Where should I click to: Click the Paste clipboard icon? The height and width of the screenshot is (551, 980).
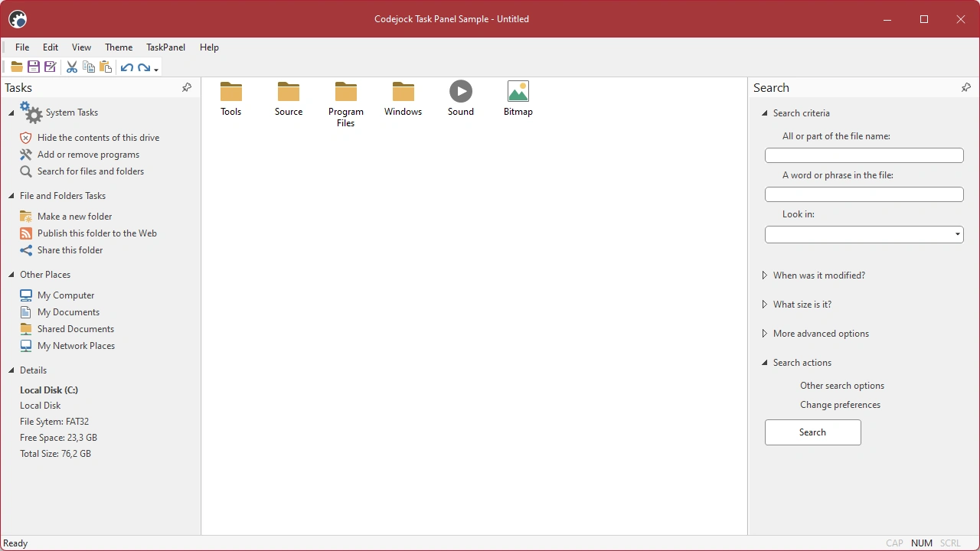[106, 67]
